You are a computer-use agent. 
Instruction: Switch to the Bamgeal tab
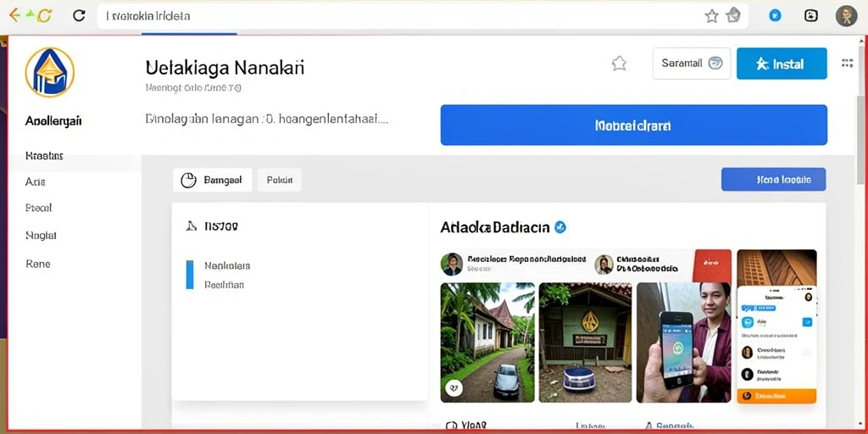213,180
